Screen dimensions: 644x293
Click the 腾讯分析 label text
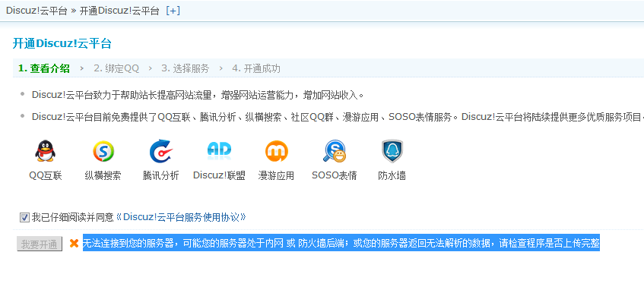coord(161,176)
